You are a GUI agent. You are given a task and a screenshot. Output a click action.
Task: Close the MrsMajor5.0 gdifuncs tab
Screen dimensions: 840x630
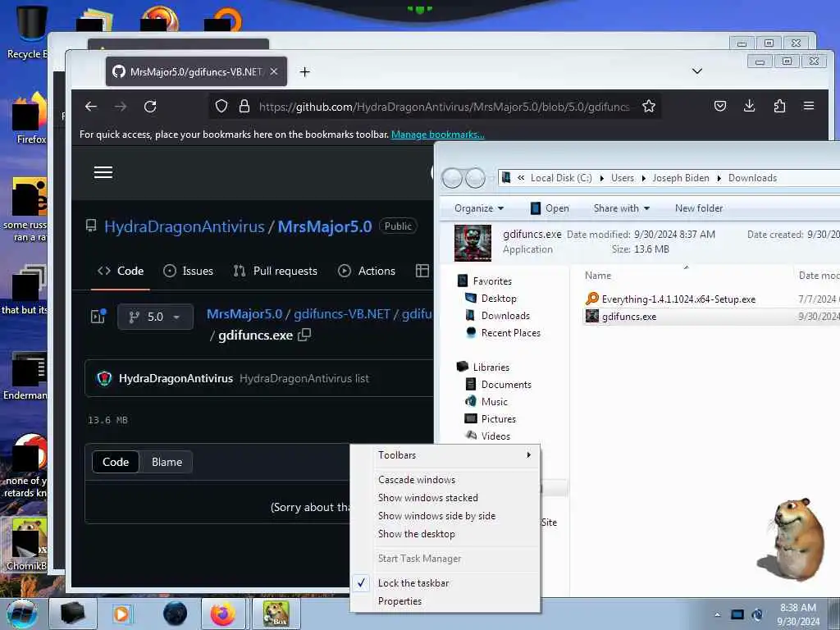274,71
